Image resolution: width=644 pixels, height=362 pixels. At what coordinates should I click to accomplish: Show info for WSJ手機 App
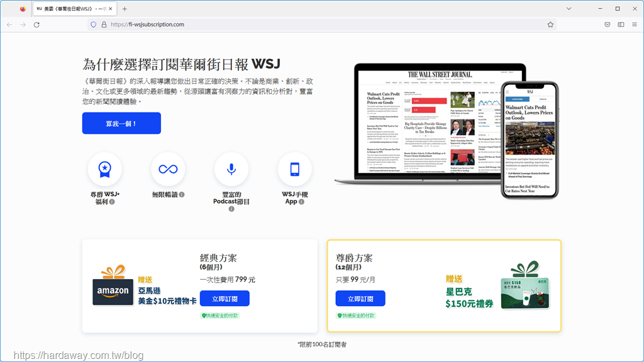tap(301, 202)
